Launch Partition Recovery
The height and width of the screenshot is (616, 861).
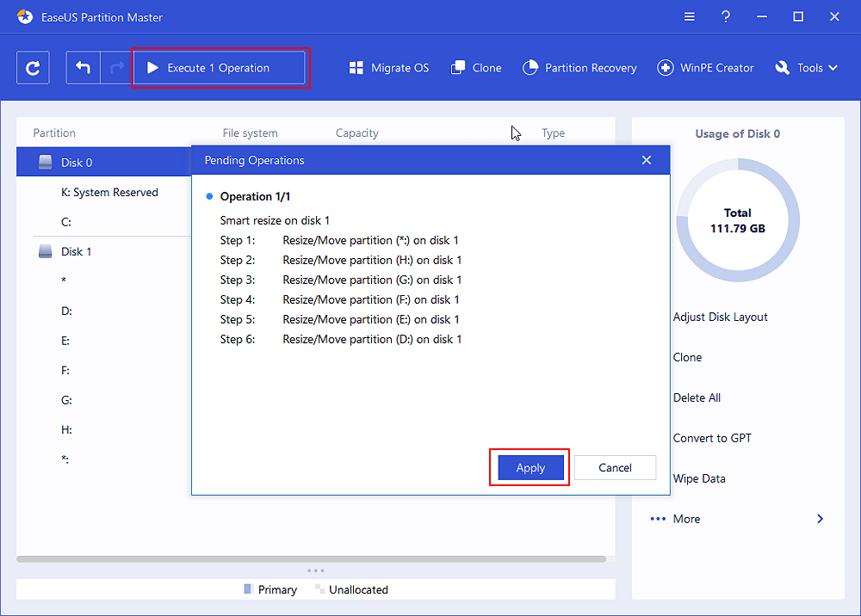pos(579,68)
